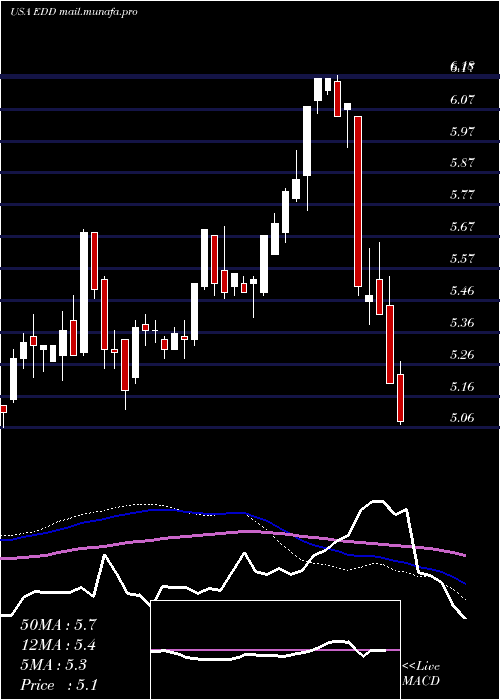Viewport: 500px width, 700px height.
Task: Select the 5.06 price axis label
Action: point(462,418)
